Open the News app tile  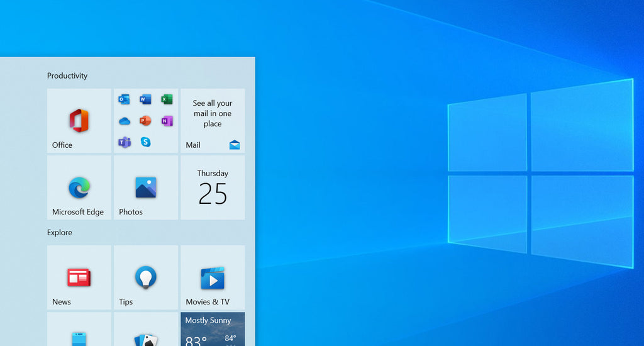pyautogui.click(x=79, y=277)
